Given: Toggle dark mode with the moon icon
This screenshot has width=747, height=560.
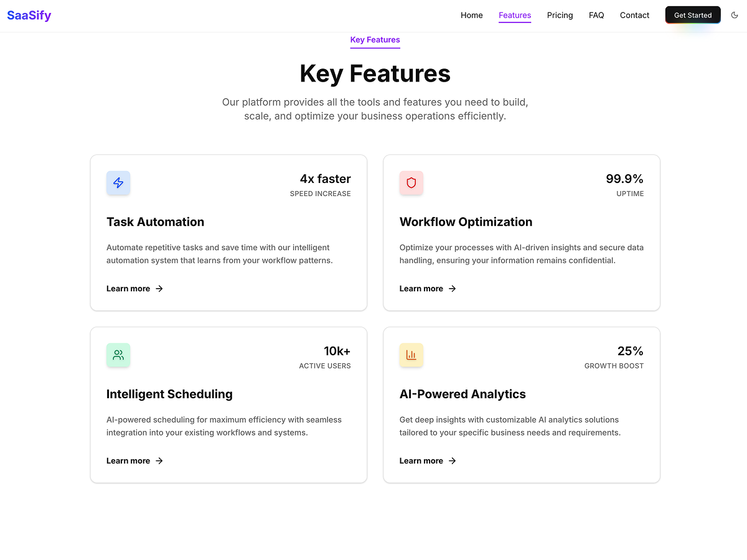Looking at the screenshot, I should (735, 15).
